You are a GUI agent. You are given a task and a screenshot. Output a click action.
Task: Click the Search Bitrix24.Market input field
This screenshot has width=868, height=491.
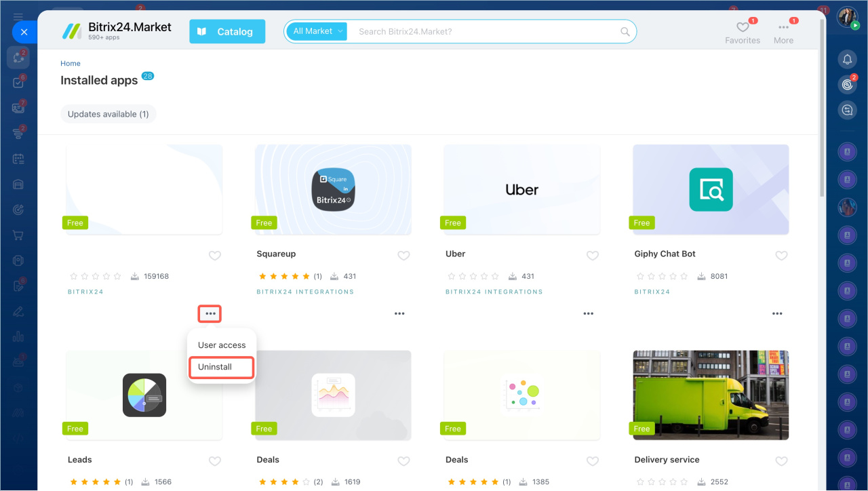click(485, 31)
